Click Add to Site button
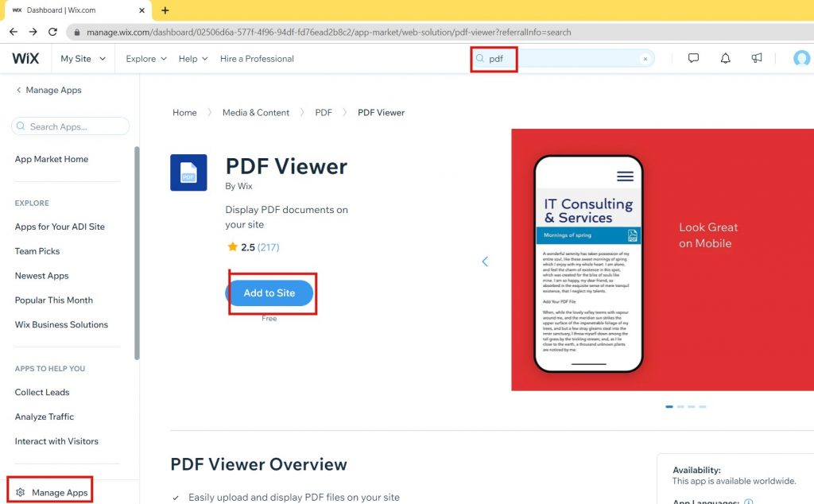This screenshot has width=814, height=504. pos(269,293)
